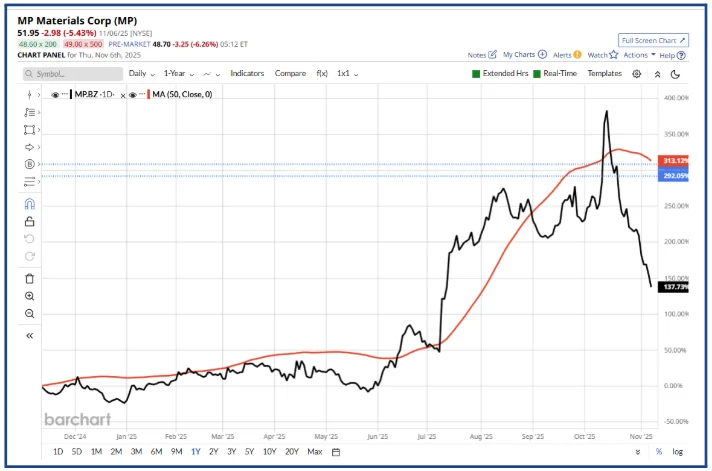Open the calendar date range picker
Viewport: 712px width, 471px height.
pyautogui.click(x=335, y=452)
